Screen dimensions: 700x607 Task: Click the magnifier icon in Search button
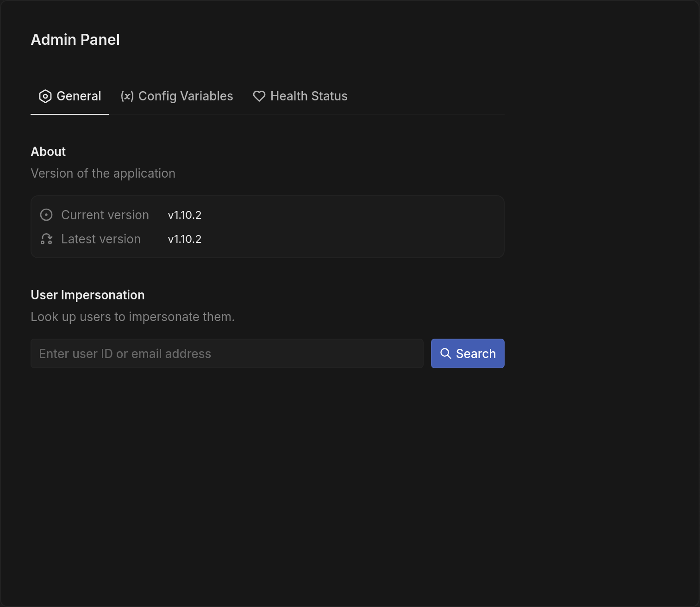tap(446, 353)
